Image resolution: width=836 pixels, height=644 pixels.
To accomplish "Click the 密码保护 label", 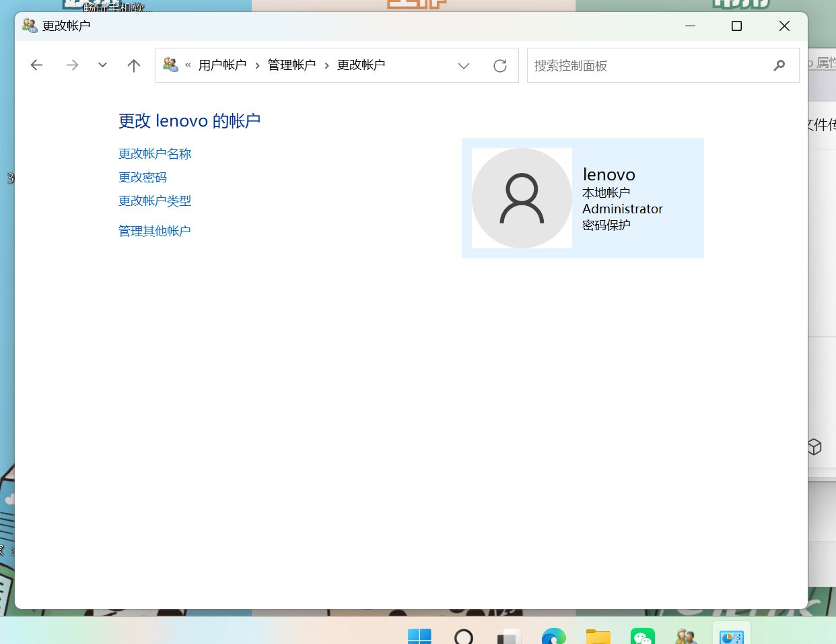I will coord(606,225).
